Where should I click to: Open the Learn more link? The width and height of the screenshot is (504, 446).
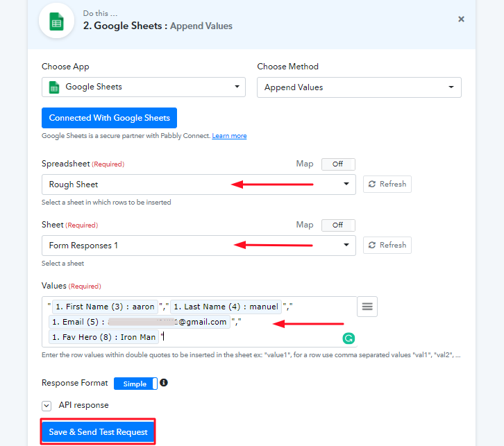point(229,136)
